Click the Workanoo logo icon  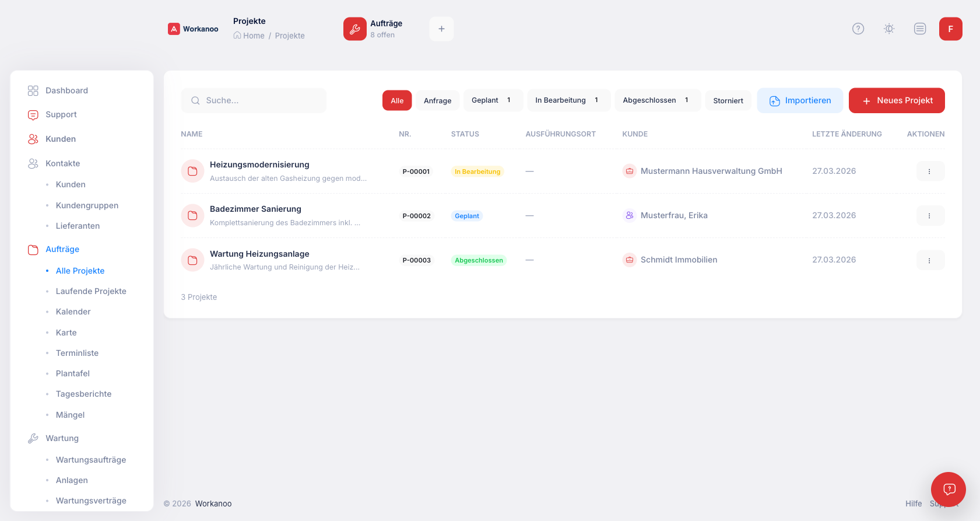click(x=174, y=29)
